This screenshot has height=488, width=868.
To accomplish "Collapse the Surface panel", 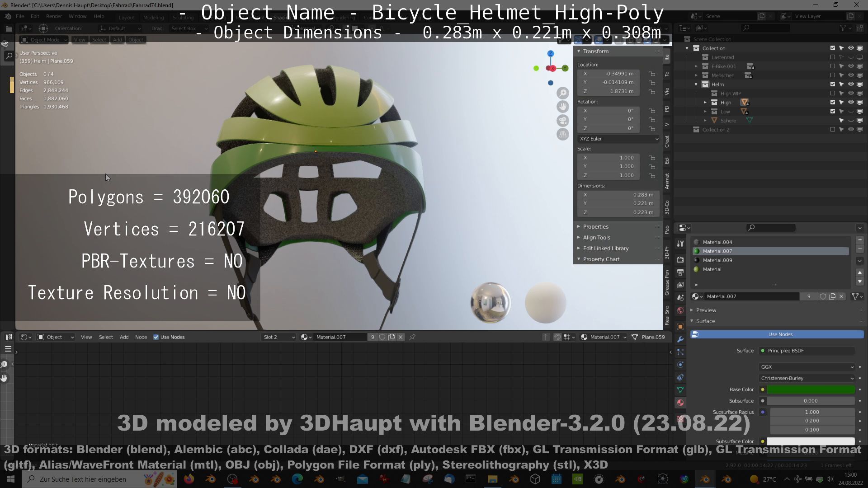I will point(705,321).
